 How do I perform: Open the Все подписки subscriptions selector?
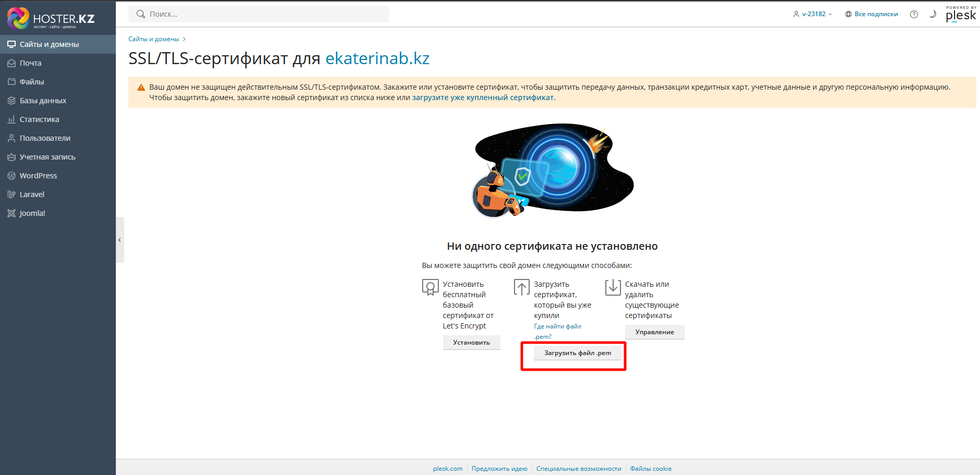click(x=871, y=14)
